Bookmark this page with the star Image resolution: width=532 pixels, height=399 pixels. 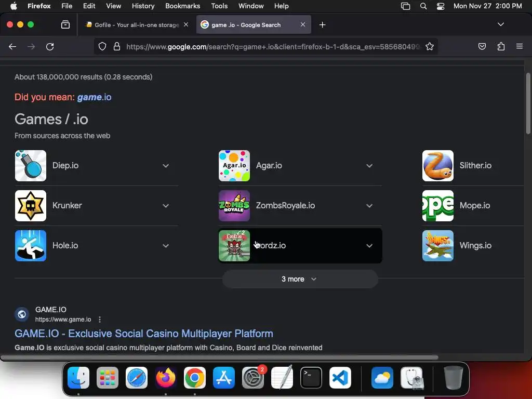(x=430, y=46)
